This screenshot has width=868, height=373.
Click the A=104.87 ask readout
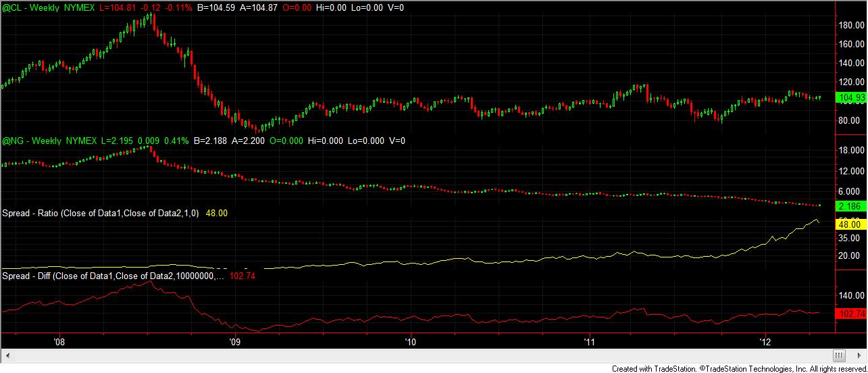coord(257,7)
